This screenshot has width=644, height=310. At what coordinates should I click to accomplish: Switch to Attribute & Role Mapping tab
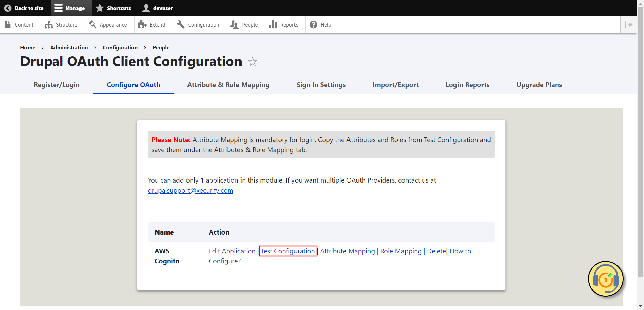coord(228,85)
